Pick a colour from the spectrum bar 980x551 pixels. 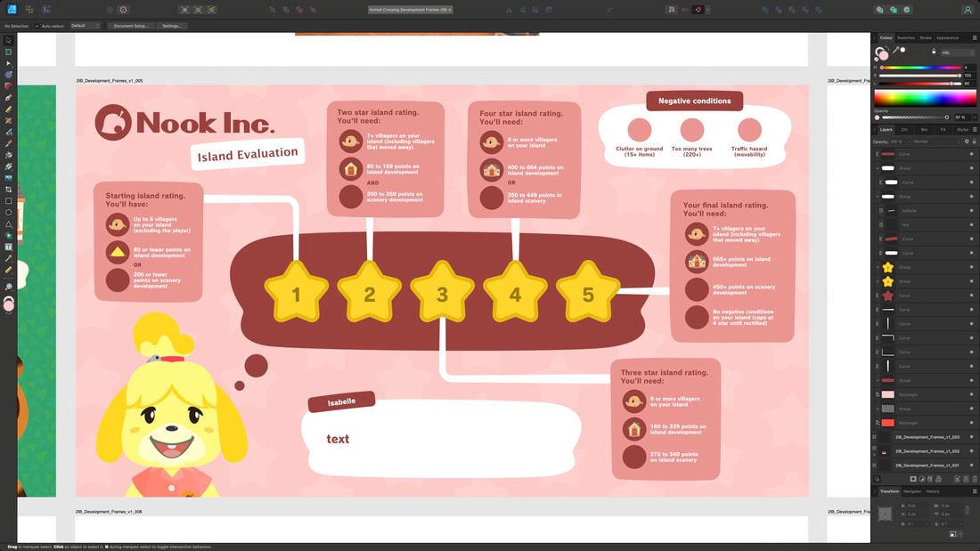pyautogui.click(x=925, y=97)
